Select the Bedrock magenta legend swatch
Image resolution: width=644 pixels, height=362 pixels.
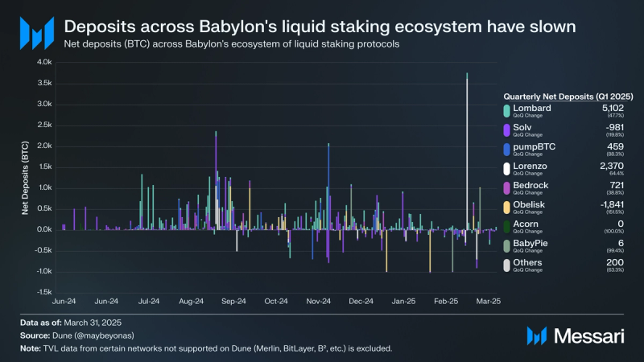[x=507, y=188]
